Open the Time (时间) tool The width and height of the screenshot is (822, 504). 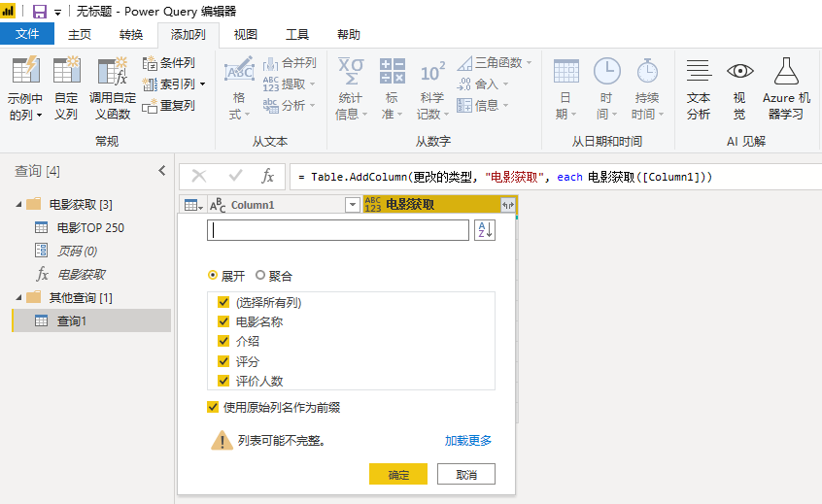(606, 89)
